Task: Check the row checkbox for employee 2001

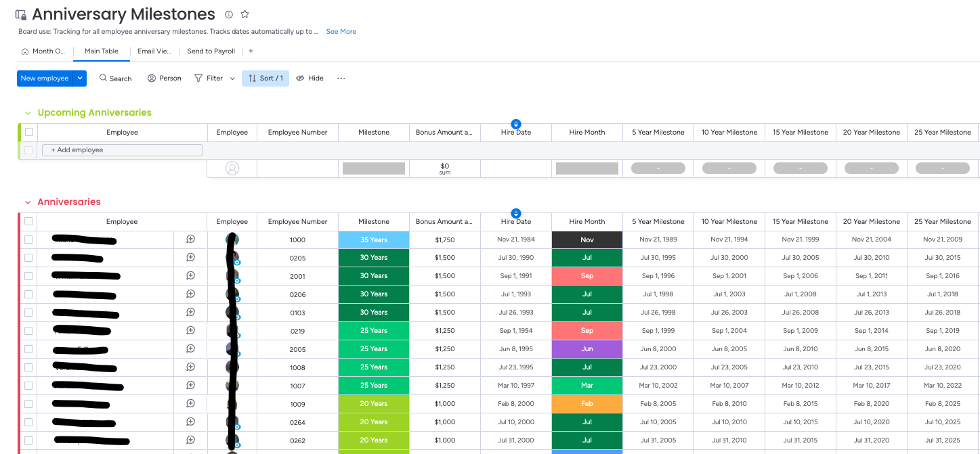Action: coord(28,276)
